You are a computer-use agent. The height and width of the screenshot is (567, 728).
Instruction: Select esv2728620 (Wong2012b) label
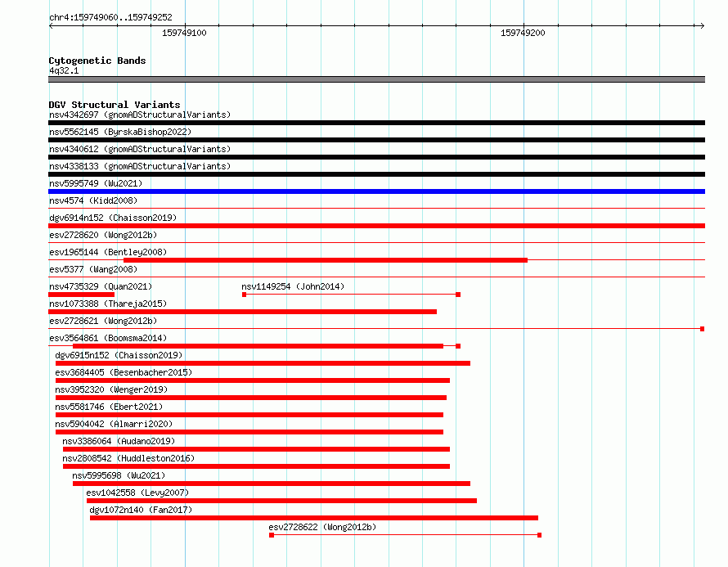click(103, 235)
